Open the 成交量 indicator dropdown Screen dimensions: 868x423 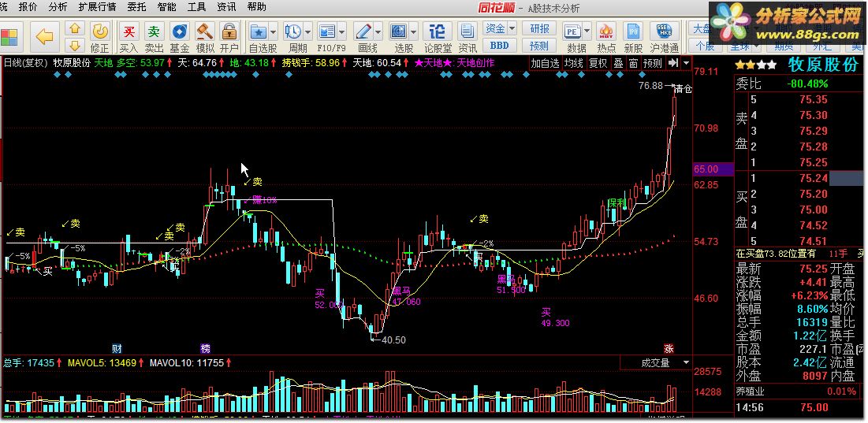pyautogui.click(x=687, y=362)
